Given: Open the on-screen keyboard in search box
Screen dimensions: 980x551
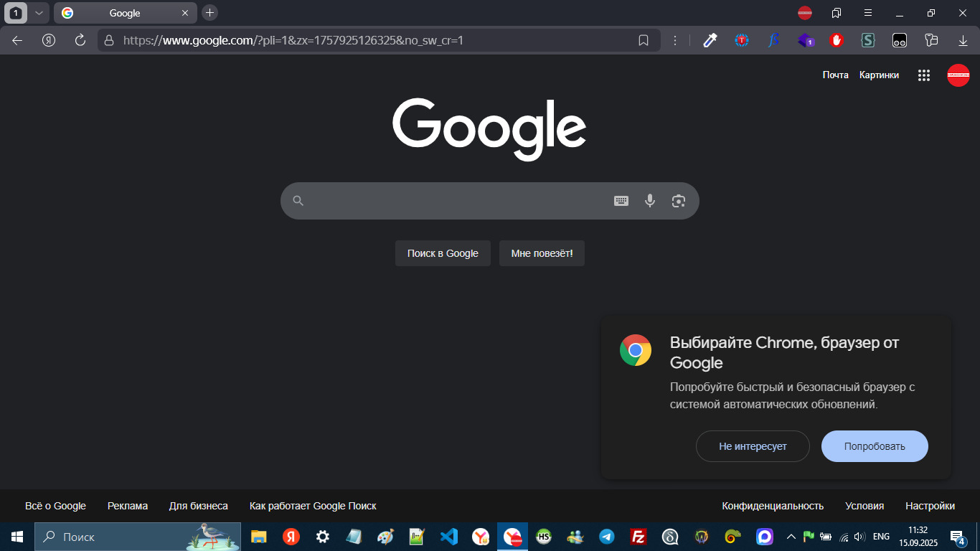Looking at the screenshot, I should pyautogui.click(x=621, y=201).
